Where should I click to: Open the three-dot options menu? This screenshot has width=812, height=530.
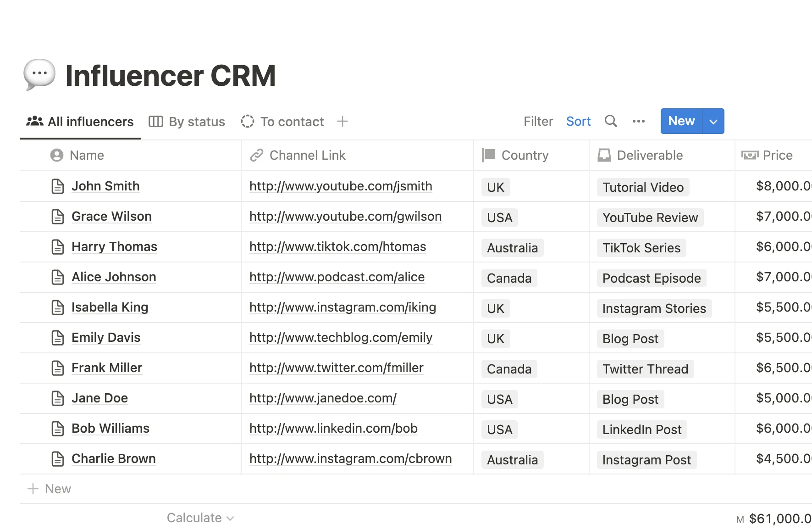click(638, 121)
